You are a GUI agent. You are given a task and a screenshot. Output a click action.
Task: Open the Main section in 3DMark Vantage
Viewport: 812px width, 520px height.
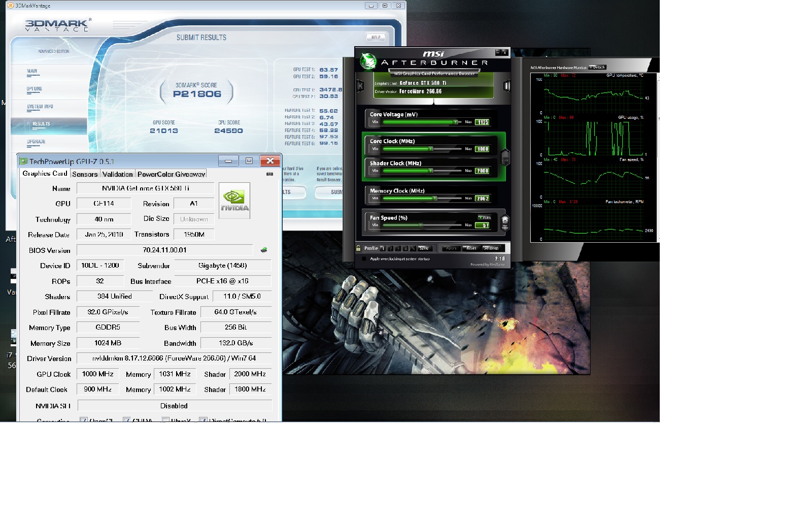click(x=32, y=72)
